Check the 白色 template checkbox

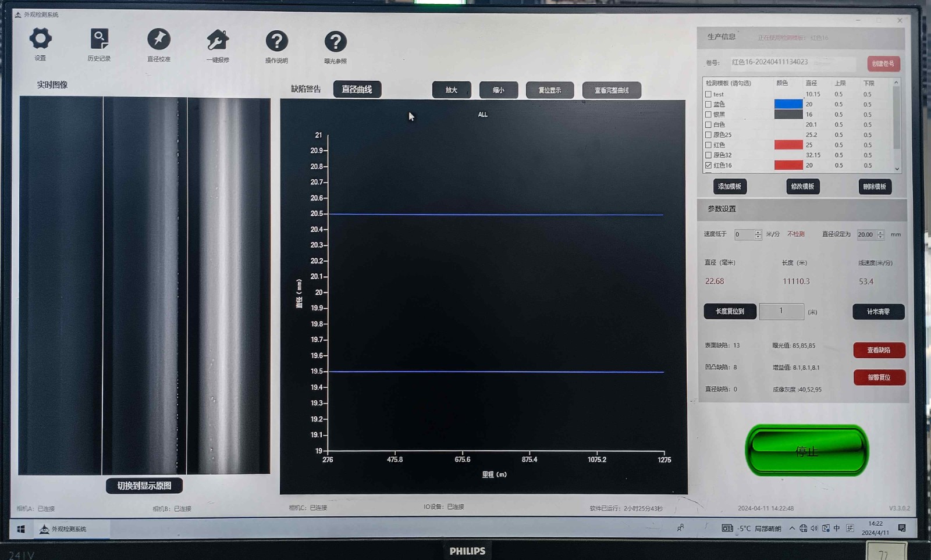click(x=708, y=124)
